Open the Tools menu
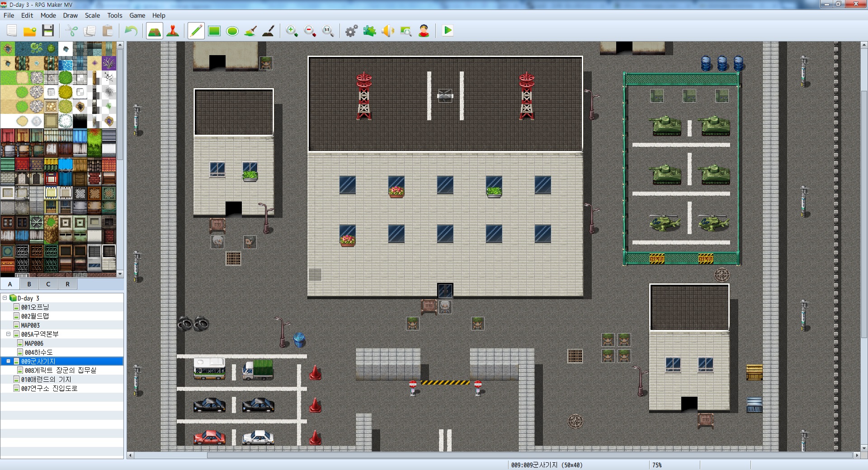Screen dimensions: 868x470 click(115, 15)
